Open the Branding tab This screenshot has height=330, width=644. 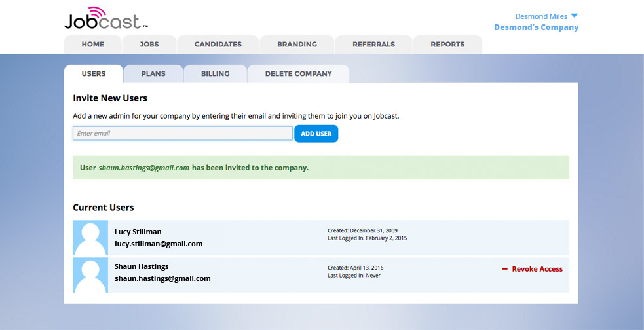coord(297,45)
